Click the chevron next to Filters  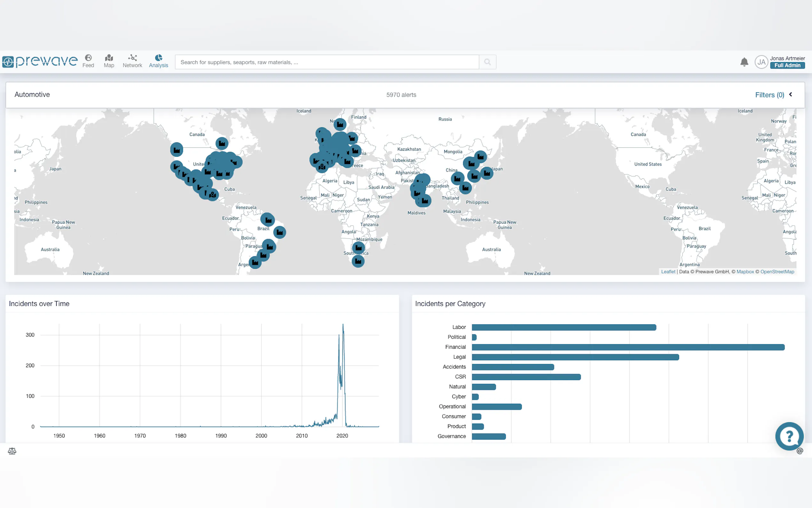791,94
